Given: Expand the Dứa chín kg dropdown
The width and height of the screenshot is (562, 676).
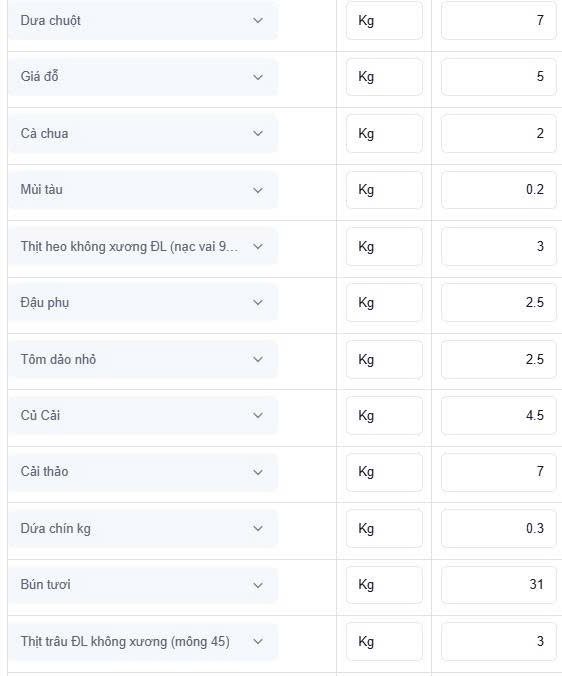Looking at the screenshot, I should (142, 528).
